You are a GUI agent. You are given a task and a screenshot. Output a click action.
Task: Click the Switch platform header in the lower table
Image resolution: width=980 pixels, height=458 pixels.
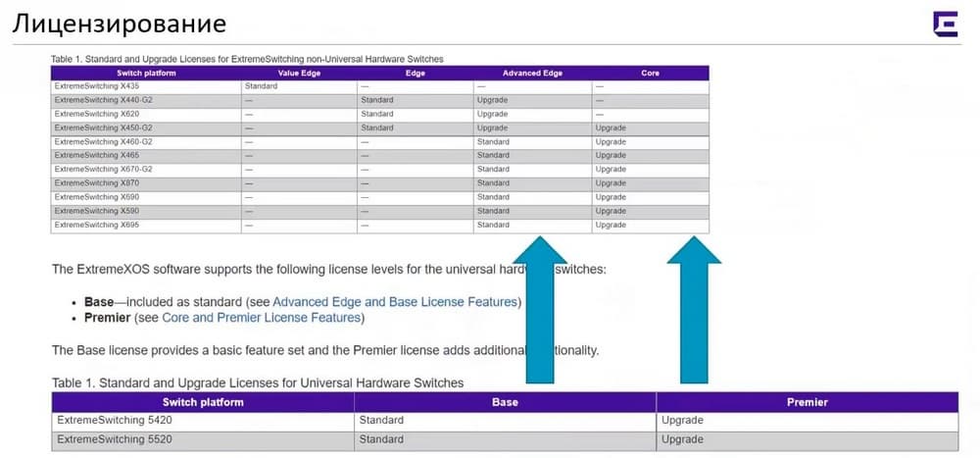(203, 402)
